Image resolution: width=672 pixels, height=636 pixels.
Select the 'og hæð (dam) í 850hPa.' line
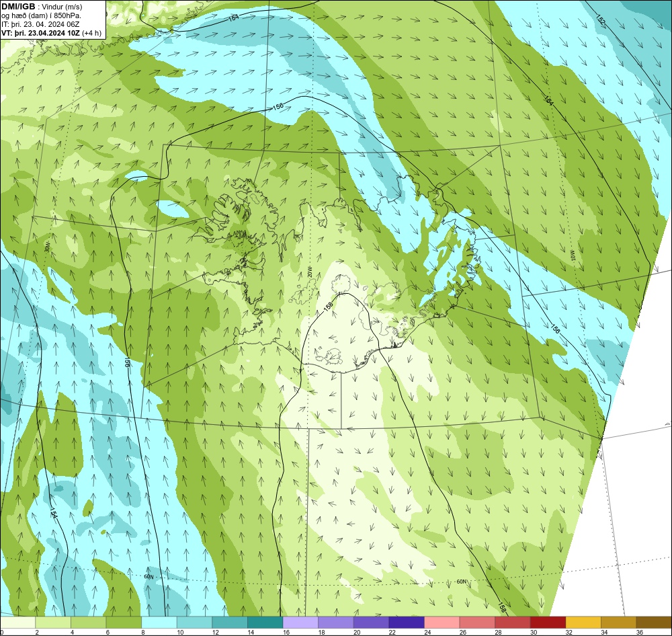[41, 15]
